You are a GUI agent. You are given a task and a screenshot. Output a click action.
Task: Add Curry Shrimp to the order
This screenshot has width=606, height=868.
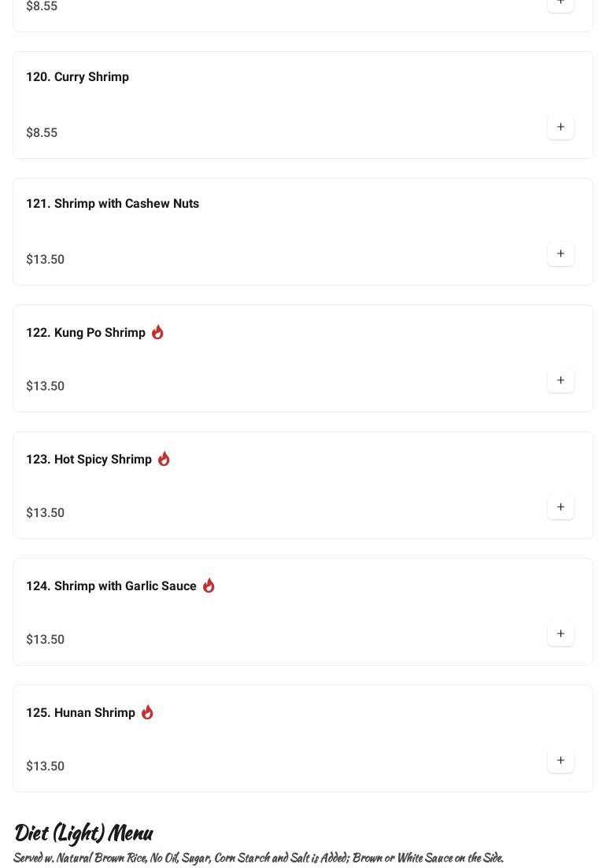[560, 127]
